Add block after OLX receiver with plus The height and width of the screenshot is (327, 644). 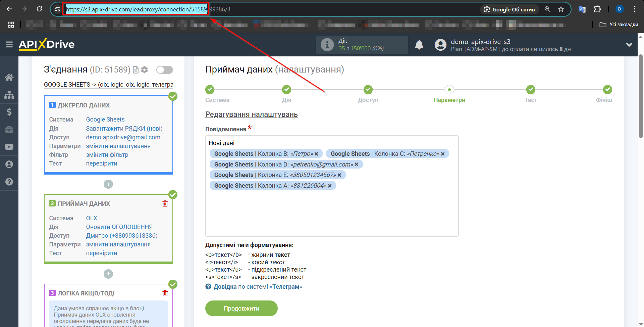tap(108, 274)
